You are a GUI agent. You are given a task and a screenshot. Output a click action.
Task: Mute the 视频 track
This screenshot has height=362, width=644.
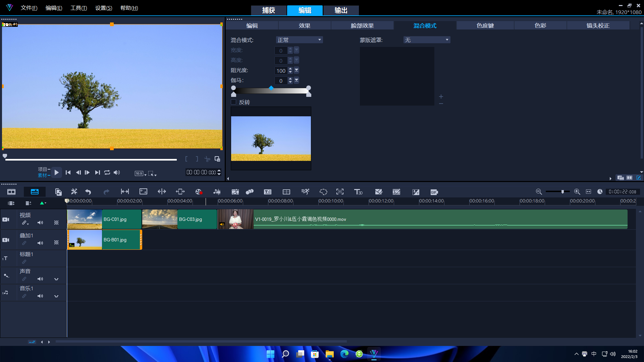click(40, 223)
